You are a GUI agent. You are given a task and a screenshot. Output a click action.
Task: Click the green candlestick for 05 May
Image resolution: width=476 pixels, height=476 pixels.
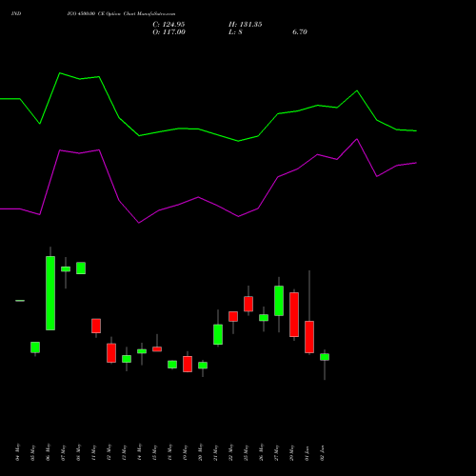(35, 347)
